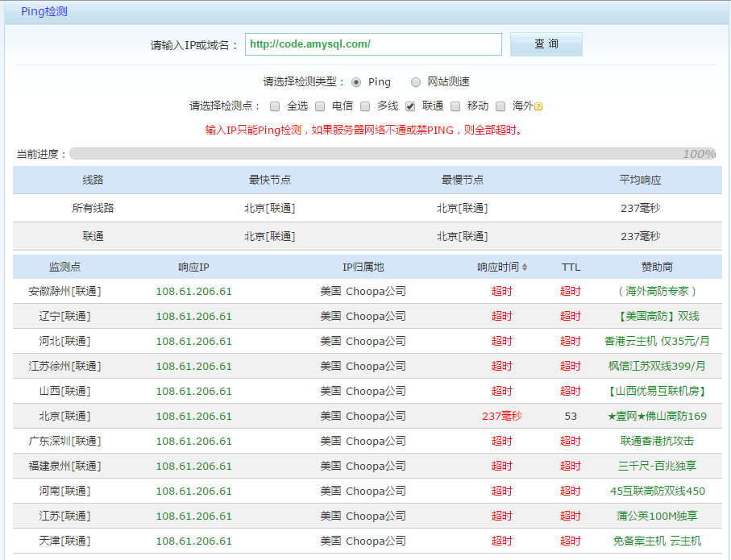Click the 【山西优易互联机房】 link
The image size is (731, 560).
(x=657, y=391)
